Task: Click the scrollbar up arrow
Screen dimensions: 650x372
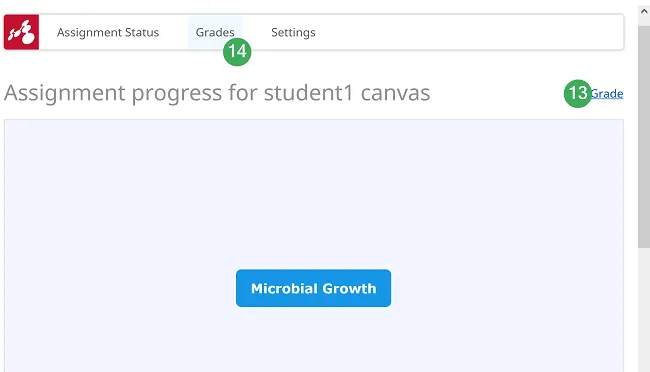Action: pos(644,12)
